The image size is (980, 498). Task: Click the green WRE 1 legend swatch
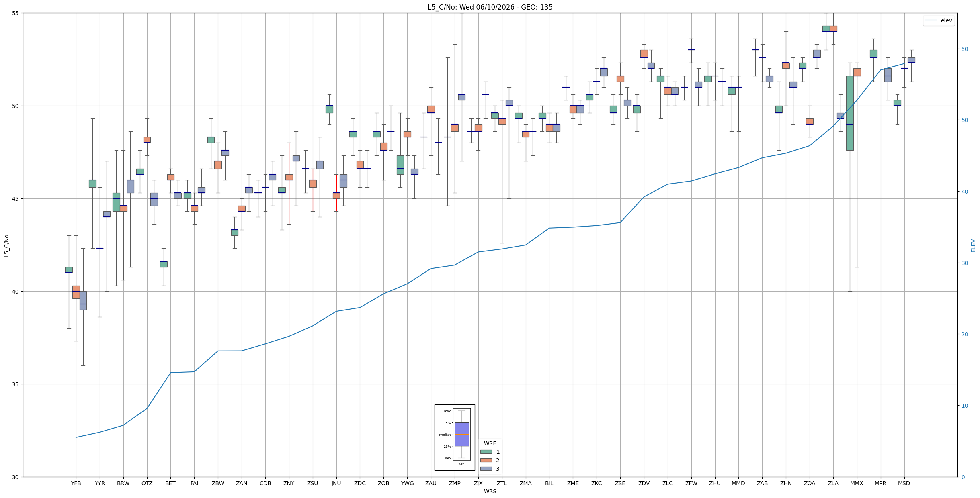[486, 452]
